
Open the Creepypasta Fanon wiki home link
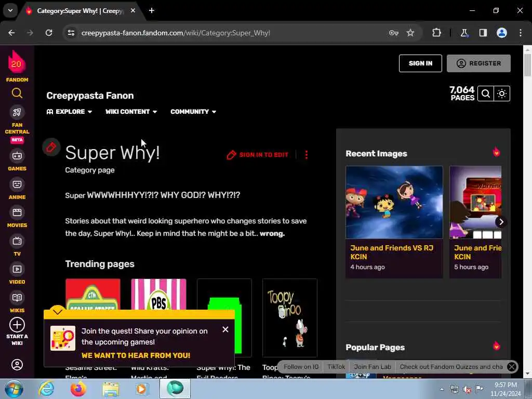pyautogui.click(x=90, y=96)
